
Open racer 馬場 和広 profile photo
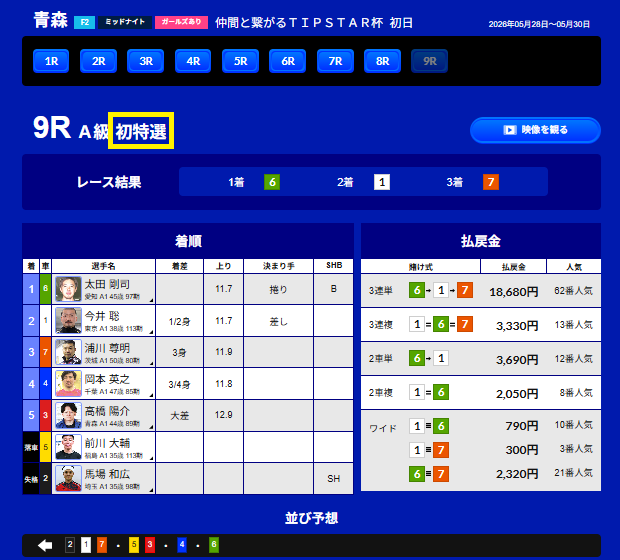68,479
